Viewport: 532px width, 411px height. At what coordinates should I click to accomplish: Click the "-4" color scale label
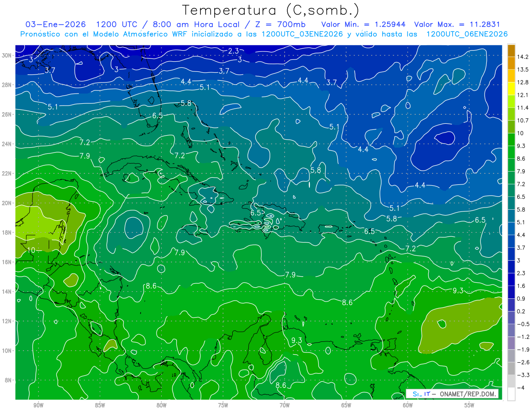(x=521, y=388)
